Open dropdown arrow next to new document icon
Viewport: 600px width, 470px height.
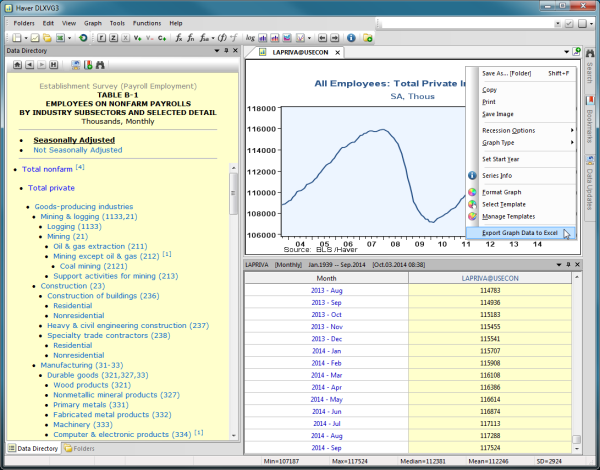[x=26, y=38]
